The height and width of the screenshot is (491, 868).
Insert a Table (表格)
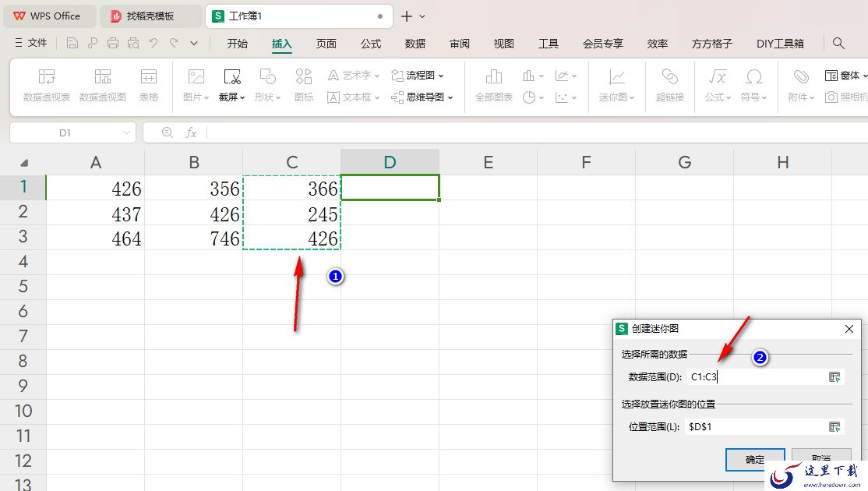(x=148, y=85)
